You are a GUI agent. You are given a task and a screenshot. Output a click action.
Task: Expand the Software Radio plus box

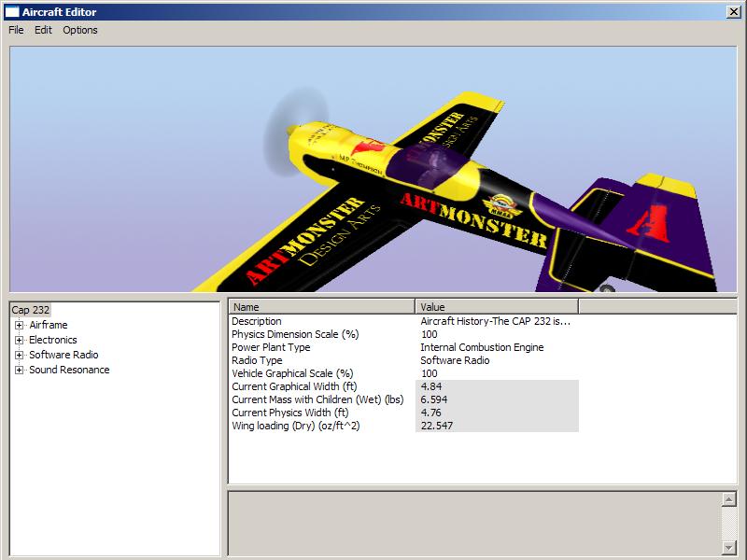19,356
